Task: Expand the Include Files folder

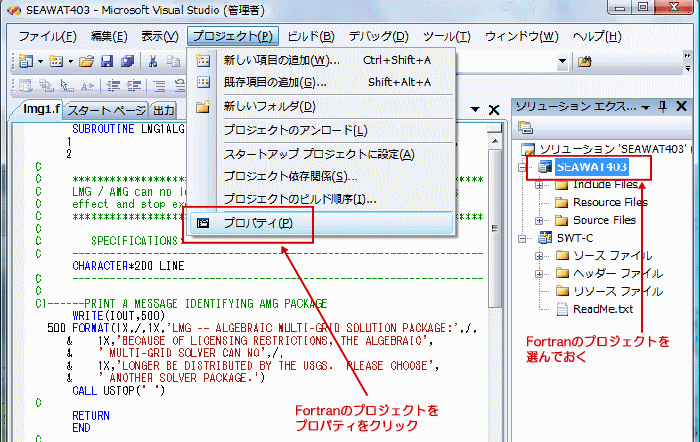Action: [540, 185]
